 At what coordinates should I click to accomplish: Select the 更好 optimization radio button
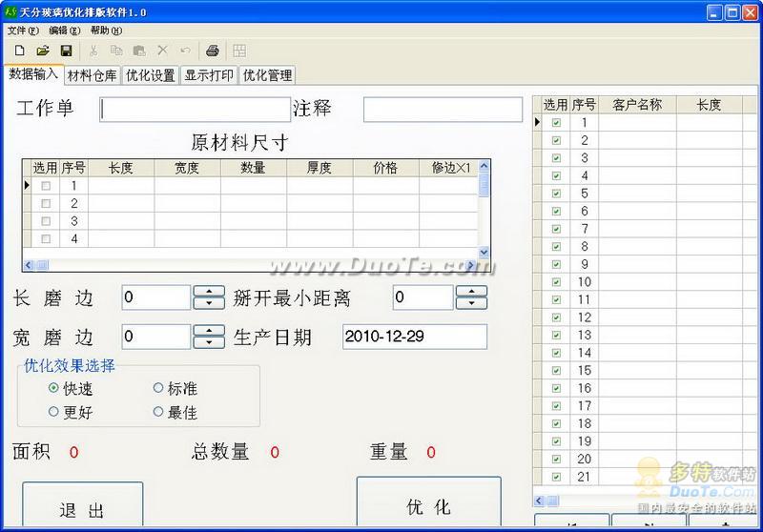click(53, 412)
